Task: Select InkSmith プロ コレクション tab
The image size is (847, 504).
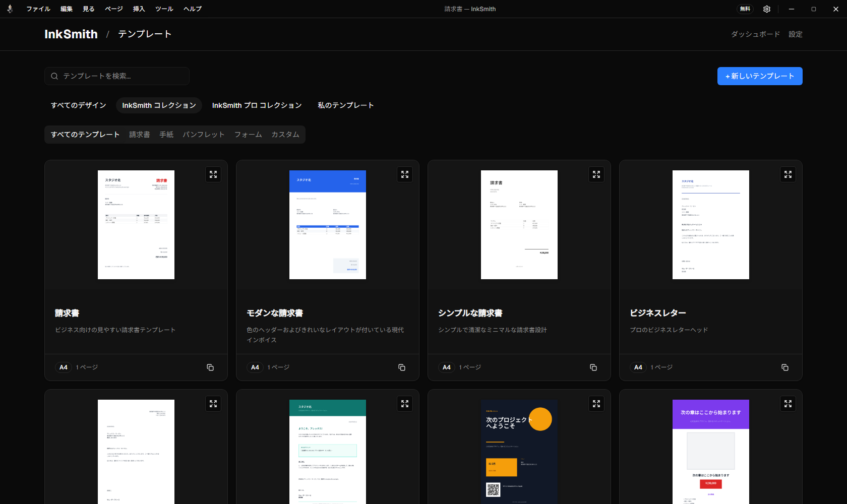Action: (x=257, y=105)
